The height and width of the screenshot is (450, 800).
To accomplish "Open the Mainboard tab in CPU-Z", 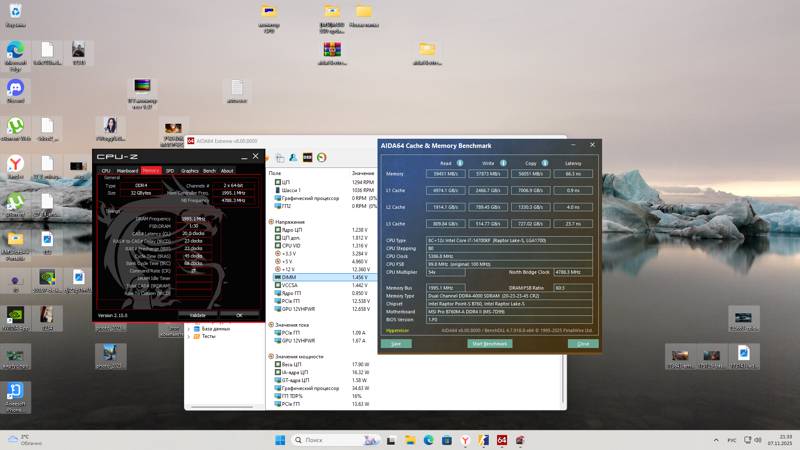I will (x=127, y=171).
